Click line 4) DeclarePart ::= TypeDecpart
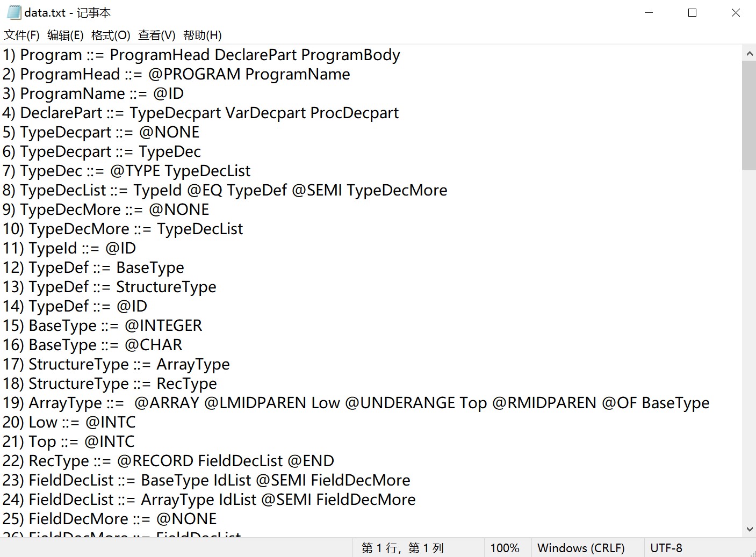The height and width of the screenshot is (557, 756). 200,113
